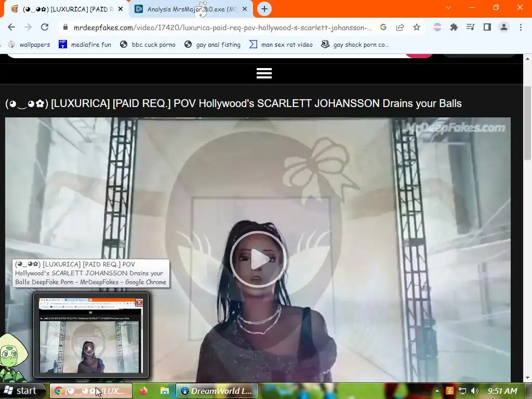Open the site's hamburger menu
The width and height of the screenshot is (532, 399).
click(264, 73)
